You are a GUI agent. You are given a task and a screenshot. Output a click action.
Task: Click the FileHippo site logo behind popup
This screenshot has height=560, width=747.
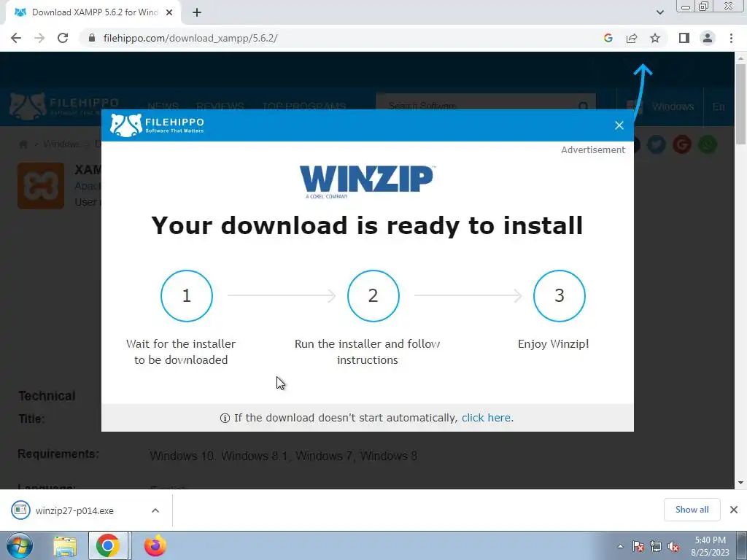pos(64,106)
